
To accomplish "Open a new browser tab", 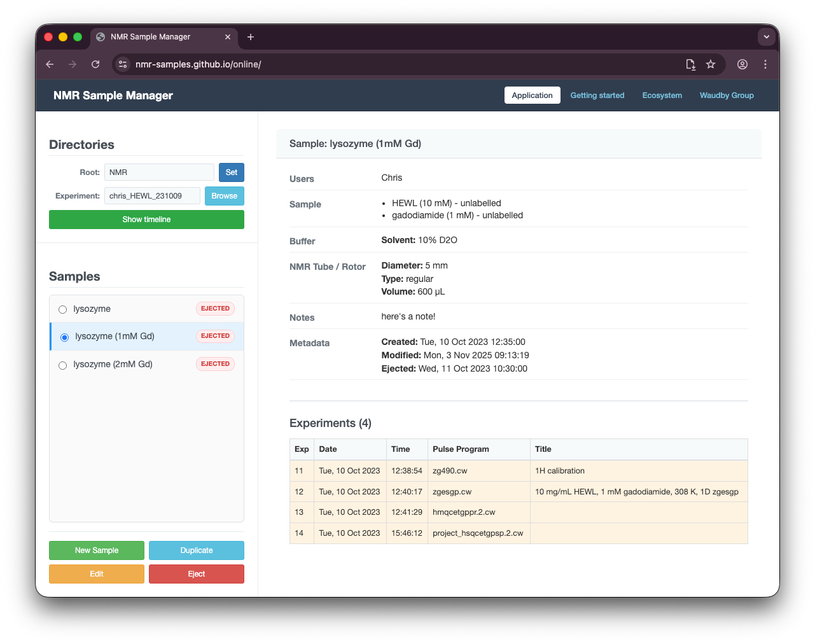I will click(251, 37).
